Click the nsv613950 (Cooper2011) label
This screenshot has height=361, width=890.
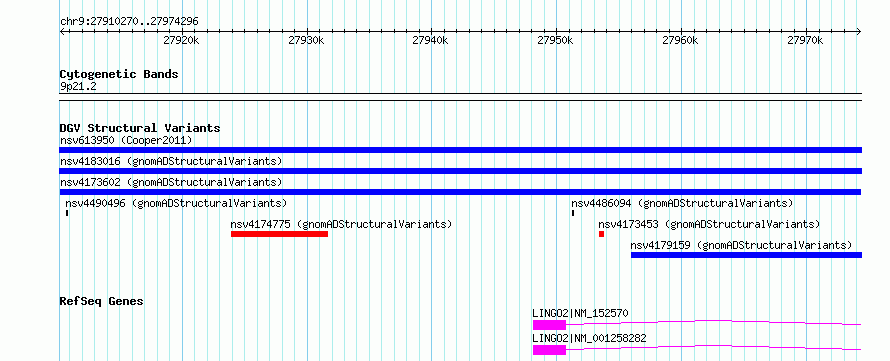click(x=126, y=140)
